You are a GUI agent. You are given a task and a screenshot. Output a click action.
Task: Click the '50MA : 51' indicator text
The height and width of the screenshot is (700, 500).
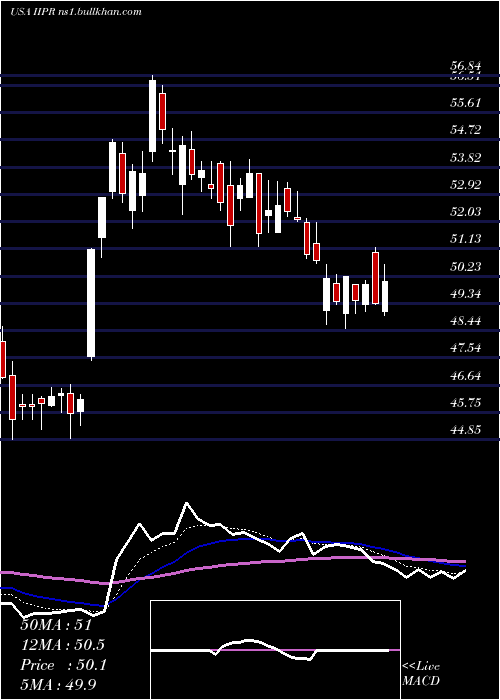pos(56,625)
